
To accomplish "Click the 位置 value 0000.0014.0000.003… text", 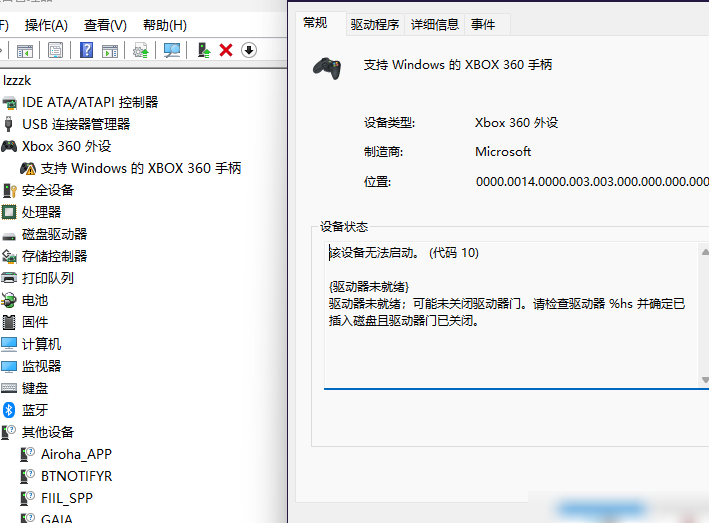I will tap(592, 182).
